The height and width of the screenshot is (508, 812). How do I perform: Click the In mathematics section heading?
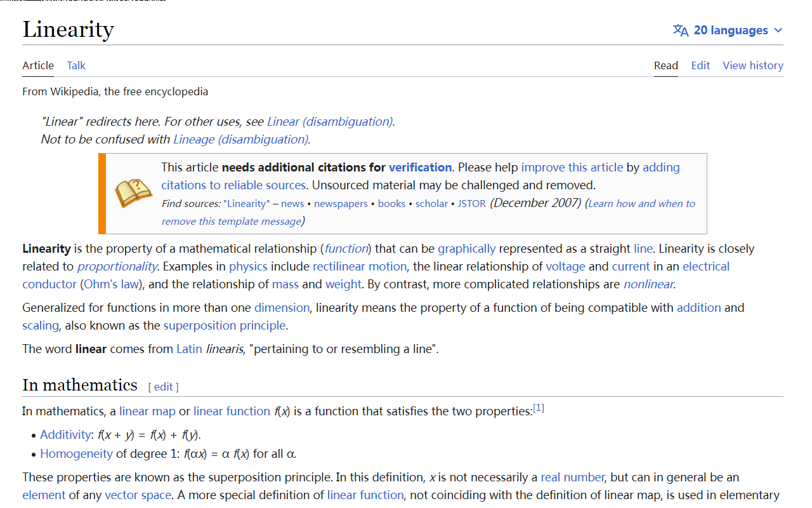pyautogui.click(x=80, y=385)
